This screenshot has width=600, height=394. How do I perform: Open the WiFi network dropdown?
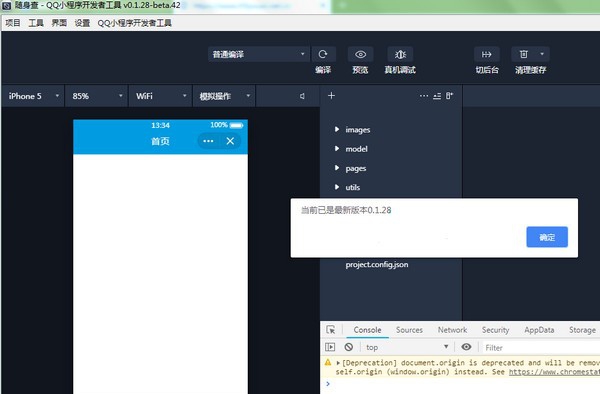pos(161,96)
